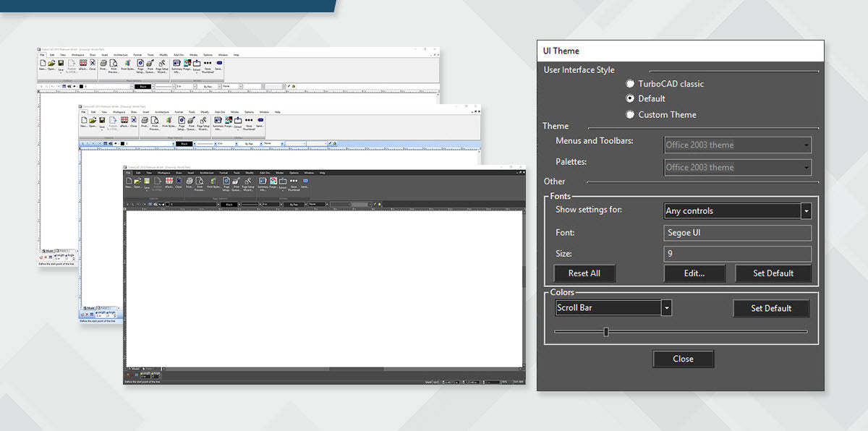Open the Scroll Bar colors dropdown
The height and width of the screenshot is (431, 868).
pos(666,308)
